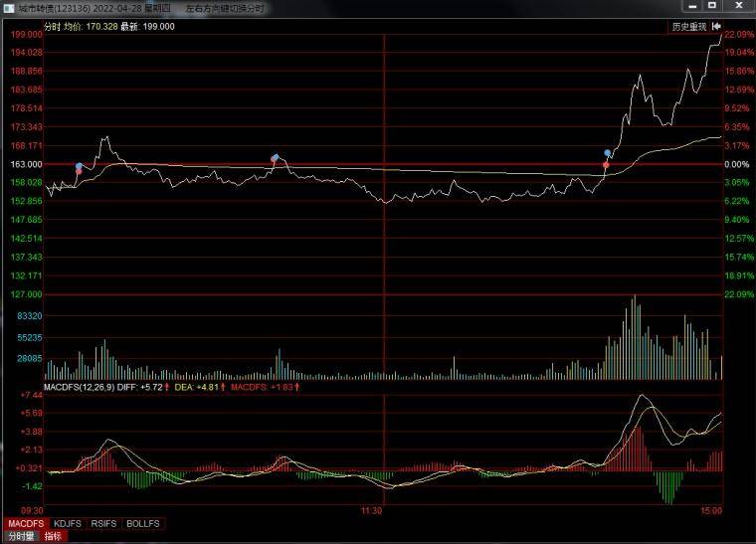Click the mid-morning blue marker on the price line
Screen dimensions: 756x544
pyautogui.click(x=276, y=157)
